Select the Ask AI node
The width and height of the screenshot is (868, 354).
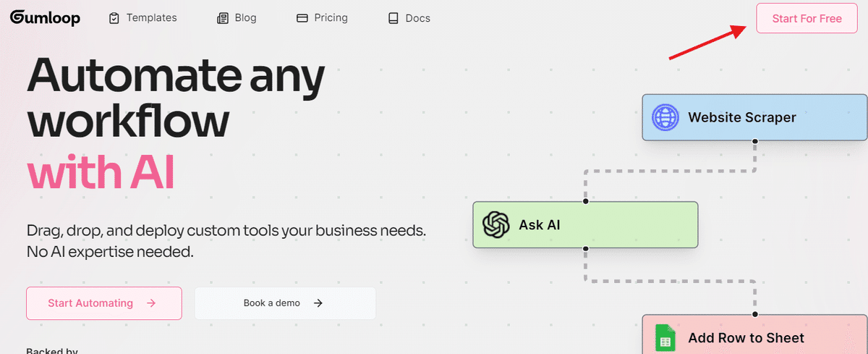[x=585, y=224]
